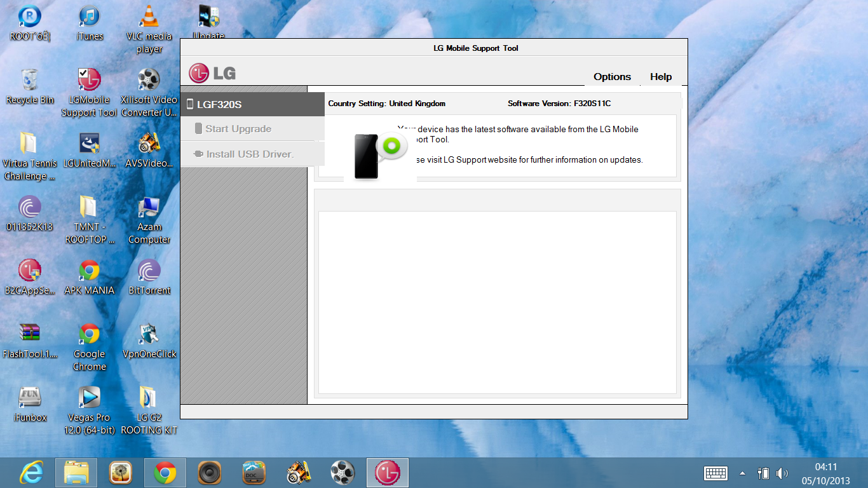
Task: Click the speaker icon in system tray
Action: [783, 473]
